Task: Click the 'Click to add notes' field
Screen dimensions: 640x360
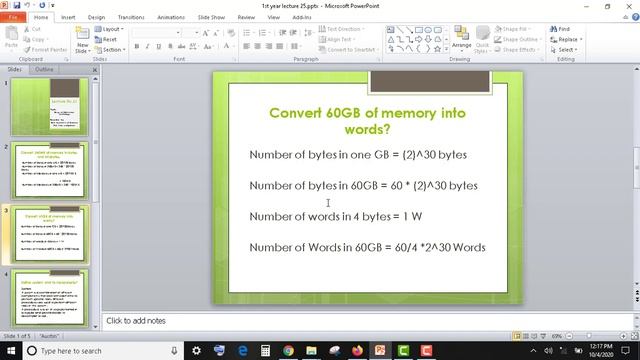Action: coord(367,321)
